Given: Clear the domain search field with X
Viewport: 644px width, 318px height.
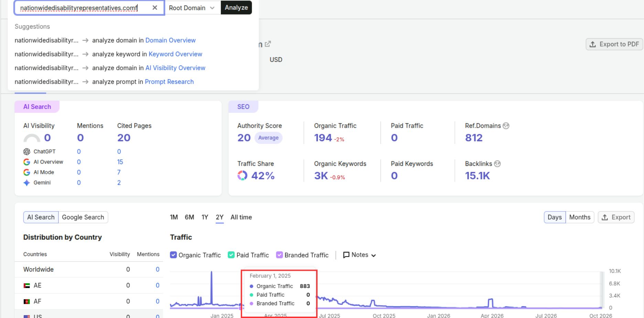Looking at the screenshot, I should point(155,8).
